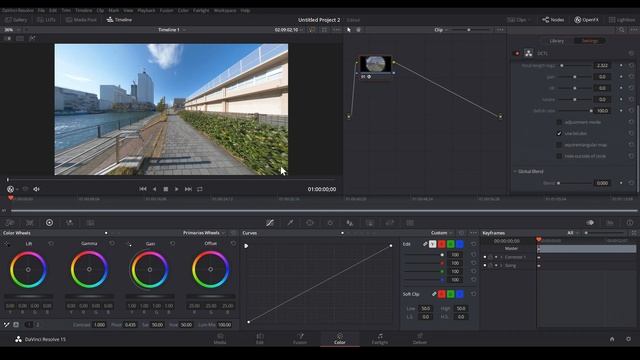Open the Curves palette icon
640x360 pixels.
[270, 222]
